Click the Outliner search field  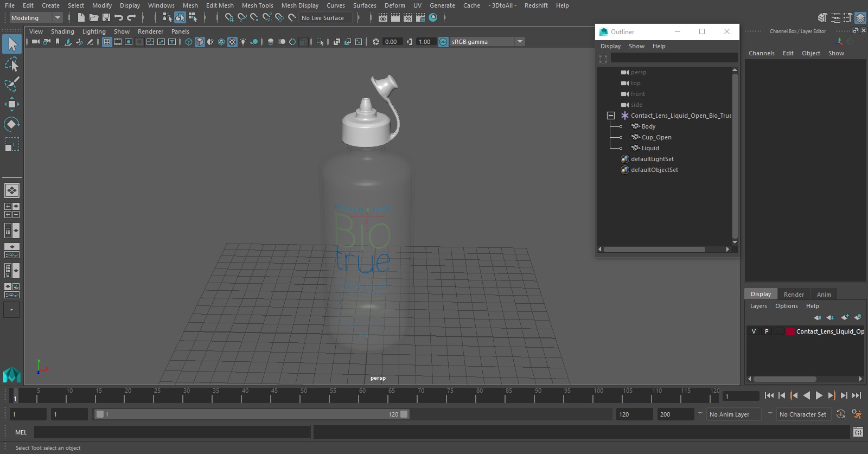674,58
